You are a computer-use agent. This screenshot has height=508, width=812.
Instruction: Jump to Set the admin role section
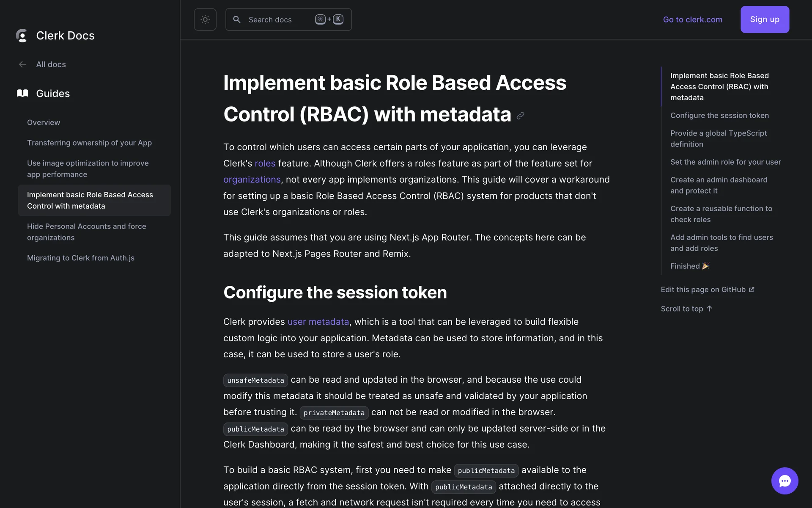(725, 162)
